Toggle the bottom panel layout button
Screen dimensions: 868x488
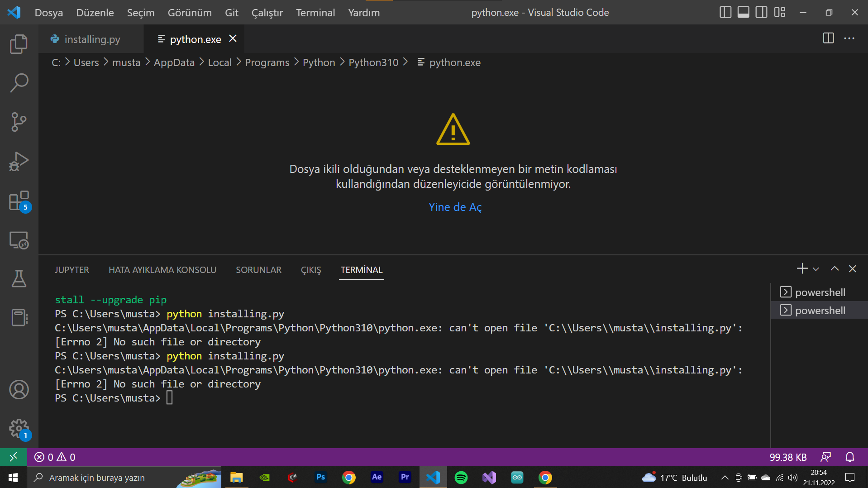tap(744, 12)
